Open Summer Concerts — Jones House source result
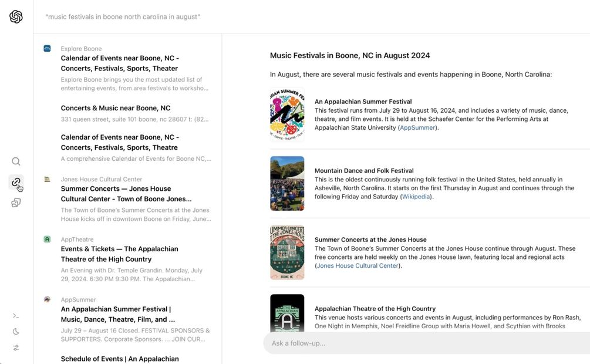The height and width of the screenshot is (364, 590). pyautogui.click(x=126, y=194)
